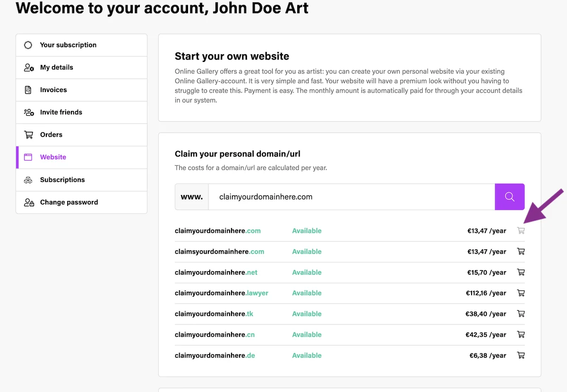
Task: Click the Claim your personal domain/url heading
Action: [x=238, y=154]
